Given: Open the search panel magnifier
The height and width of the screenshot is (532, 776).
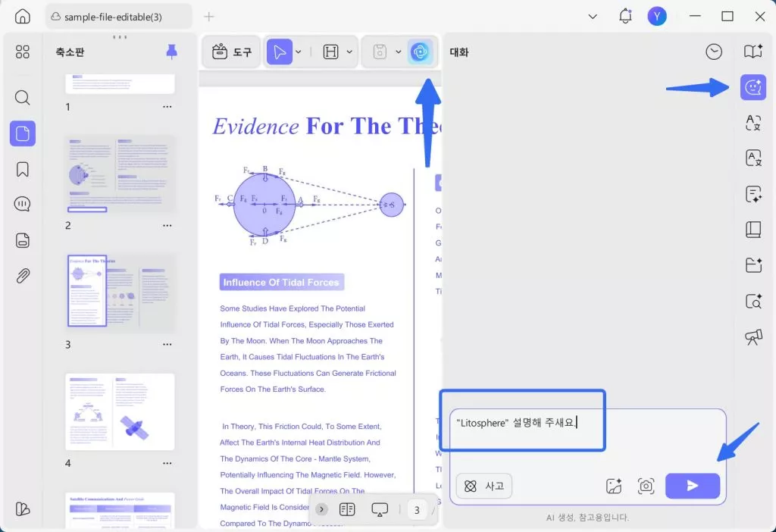Looking at the screenshot, I should (22, 98).
